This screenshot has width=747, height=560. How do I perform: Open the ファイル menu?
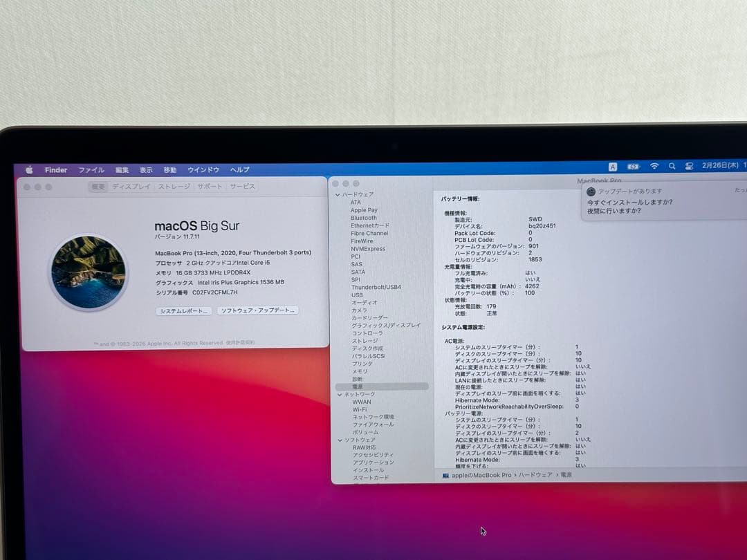pos(91,169)
